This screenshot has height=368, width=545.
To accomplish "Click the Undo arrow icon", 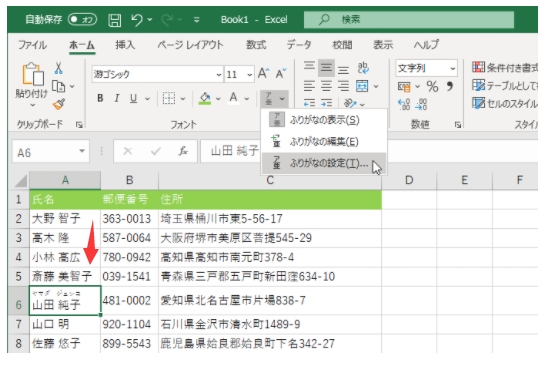I will 137,20.
